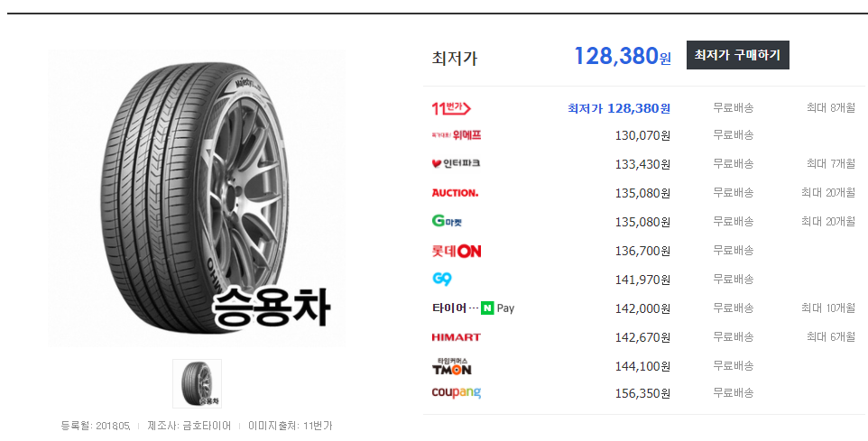The width and height of the screenshot is (868, 441).
Task: Click the 제조사: 금호타이어 text
Action: point(189,426)
